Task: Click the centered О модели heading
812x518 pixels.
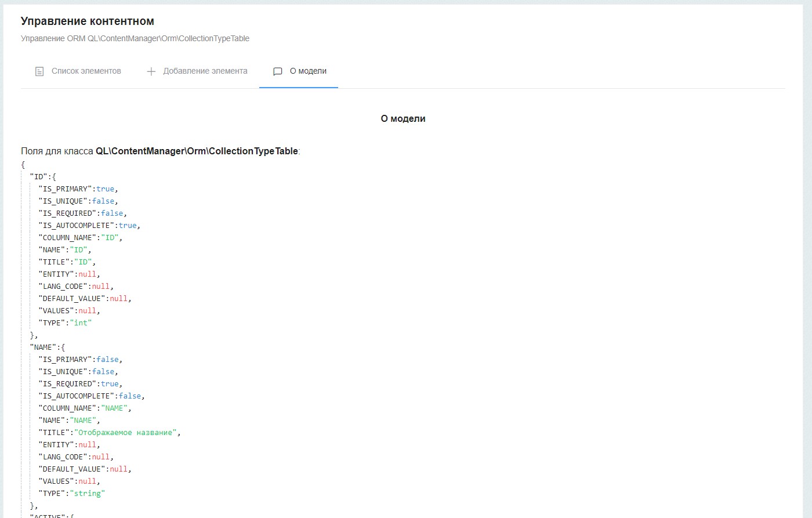Action: tap(403, 118)
